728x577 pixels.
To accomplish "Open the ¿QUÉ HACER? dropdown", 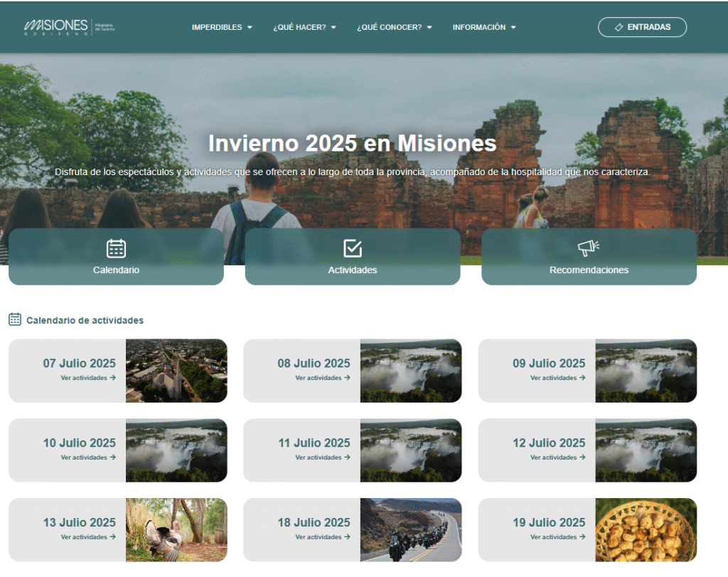I will click(x=304, y=28).
